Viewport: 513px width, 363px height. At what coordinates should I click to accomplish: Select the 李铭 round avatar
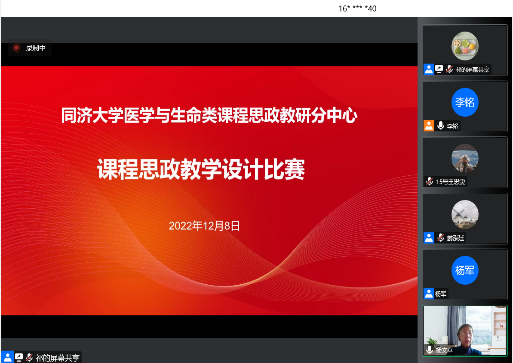click(465, 102)
